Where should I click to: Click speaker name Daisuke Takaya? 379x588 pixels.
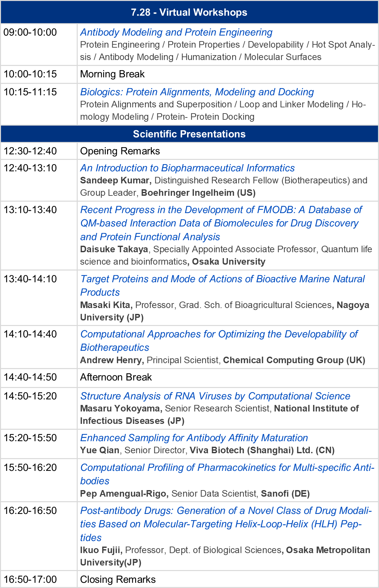point(114,249)
